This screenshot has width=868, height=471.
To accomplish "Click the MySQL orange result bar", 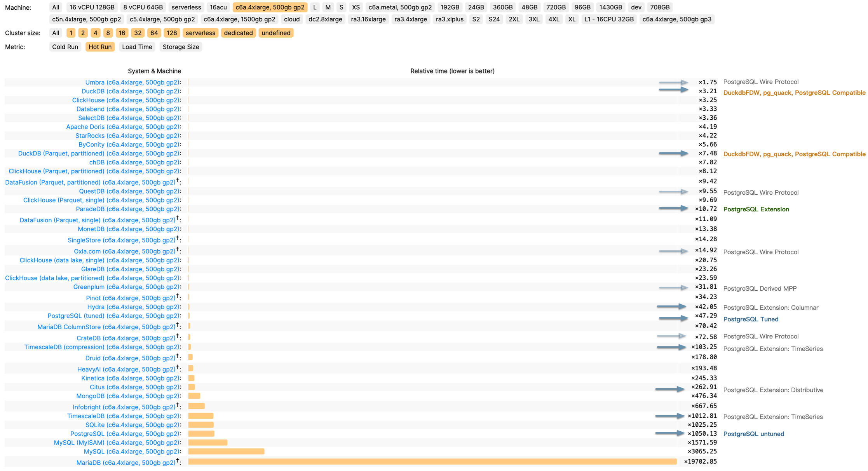I will 226,451.
